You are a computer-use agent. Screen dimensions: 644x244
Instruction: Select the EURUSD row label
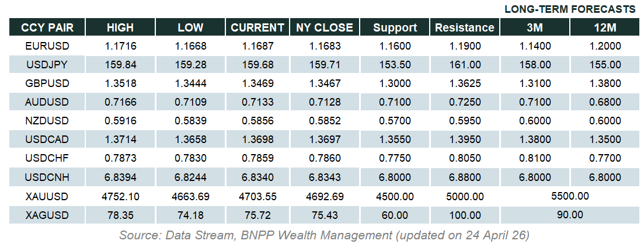coord(47,46)
